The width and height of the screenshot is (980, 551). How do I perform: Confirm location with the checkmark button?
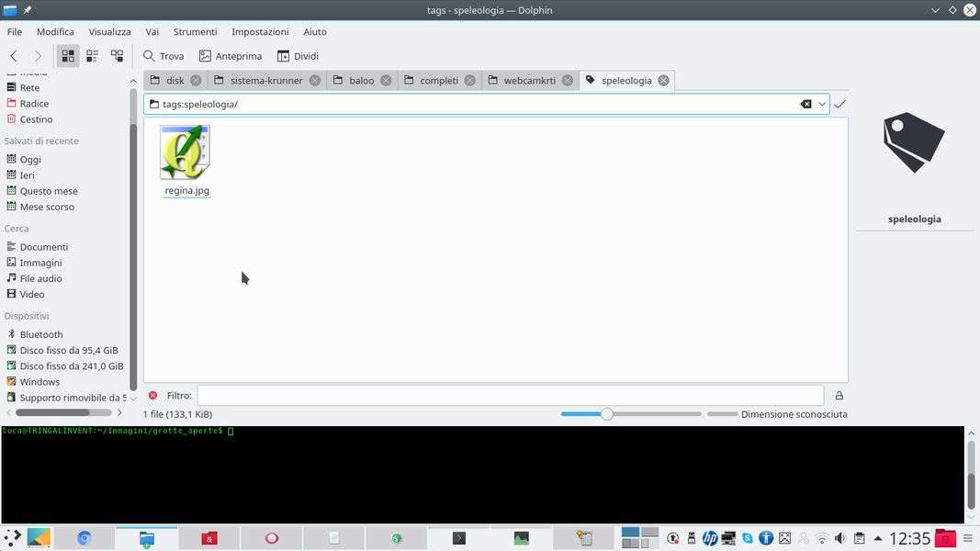point(840,105)
